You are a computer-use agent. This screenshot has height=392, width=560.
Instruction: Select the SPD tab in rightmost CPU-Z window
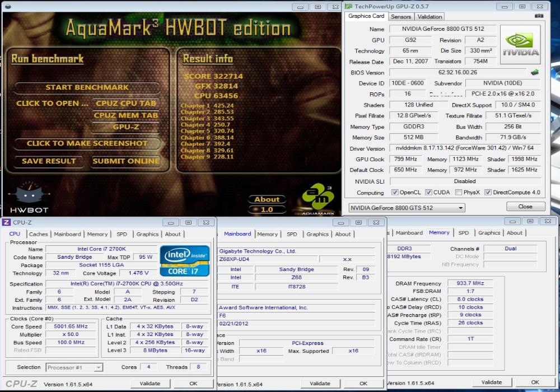point(463,233)
